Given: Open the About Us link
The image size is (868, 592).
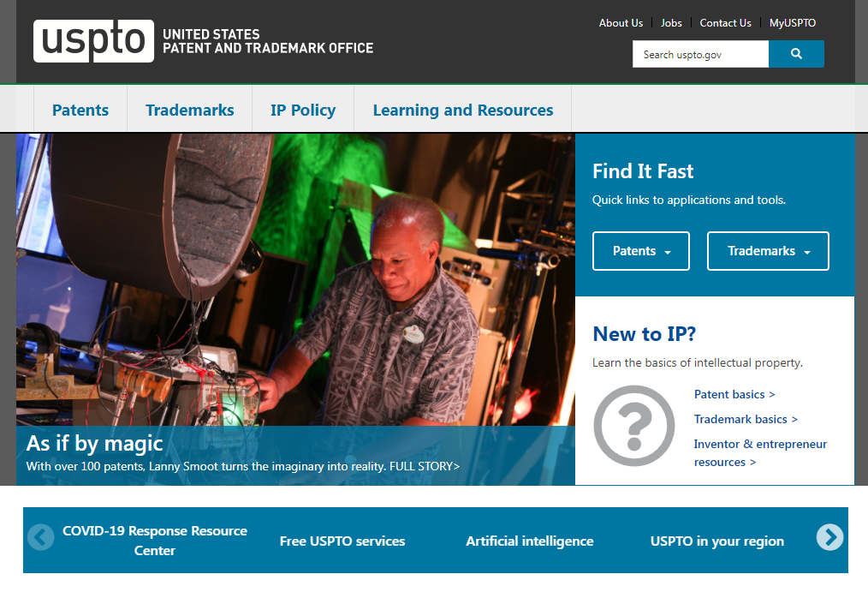Looking at the screenshot, I should click(621, 23).
